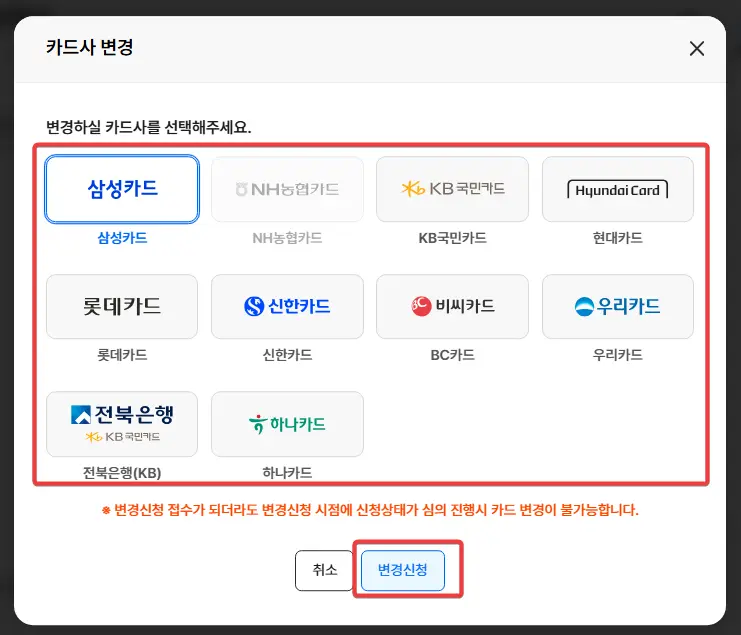The width and height of the screenshot is (741, 635).
Task: Click the 롯데카드 caption under the logo
Action: click(122, 355)
